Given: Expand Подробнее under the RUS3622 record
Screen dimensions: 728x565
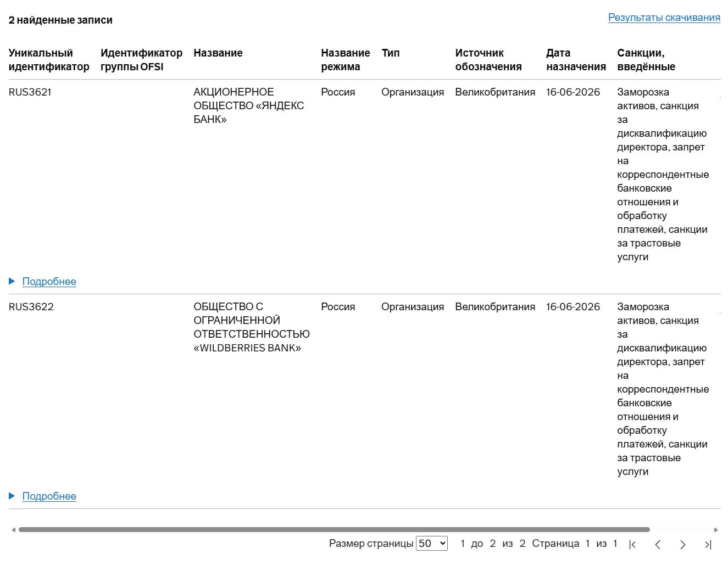Looking at the screenshot, I should 49,496.
